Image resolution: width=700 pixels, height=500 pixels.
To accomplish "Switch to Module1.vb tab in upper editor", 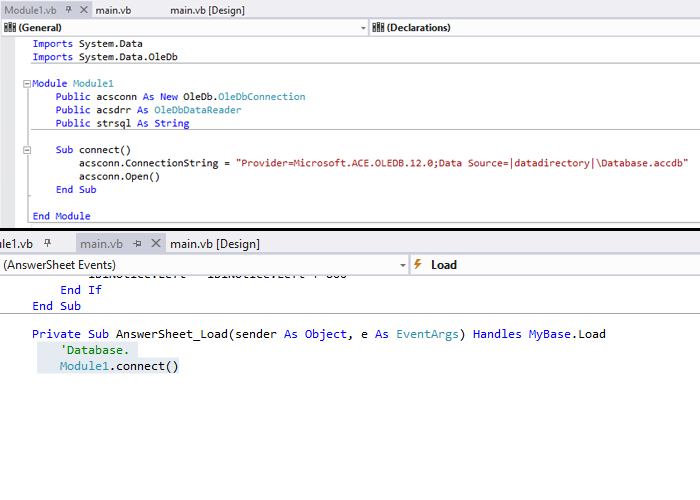I will (x=30, y=10).
